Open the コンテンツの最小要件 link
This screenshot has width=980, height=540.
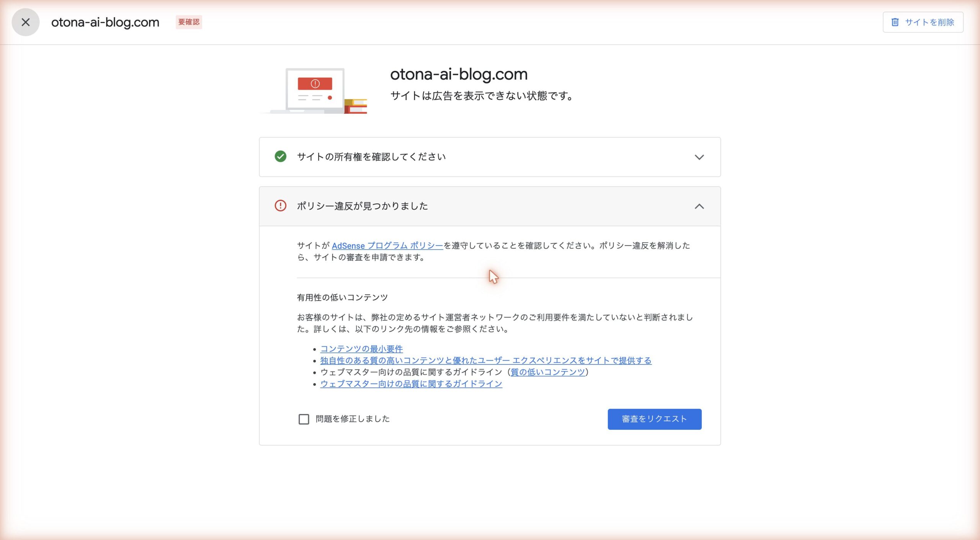361,349
